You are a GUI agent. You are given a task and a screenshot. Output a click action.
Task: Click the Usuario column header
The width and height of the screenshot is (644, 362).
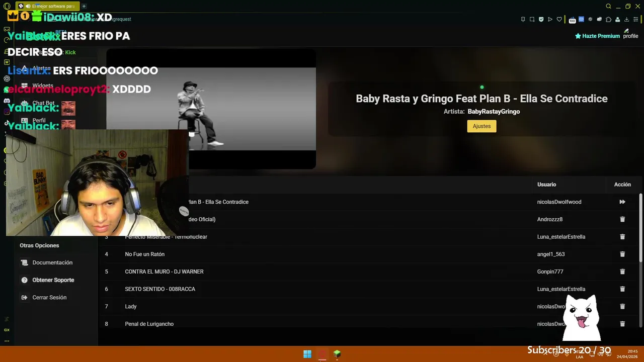pos(546,185)
